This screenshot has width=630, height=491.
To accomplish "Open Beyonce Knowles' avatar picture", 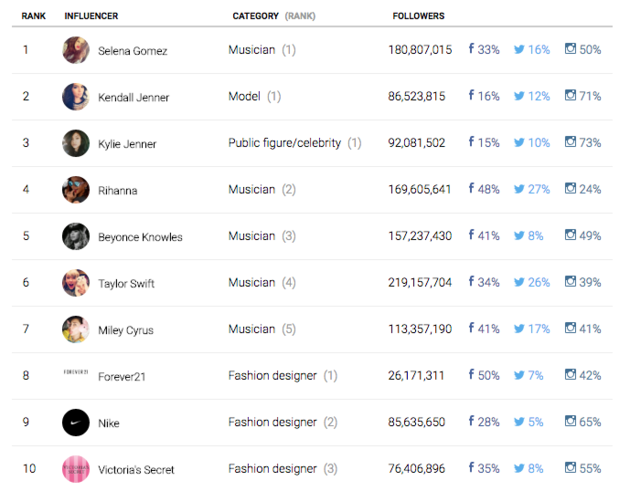I will (x=76, y=236).
